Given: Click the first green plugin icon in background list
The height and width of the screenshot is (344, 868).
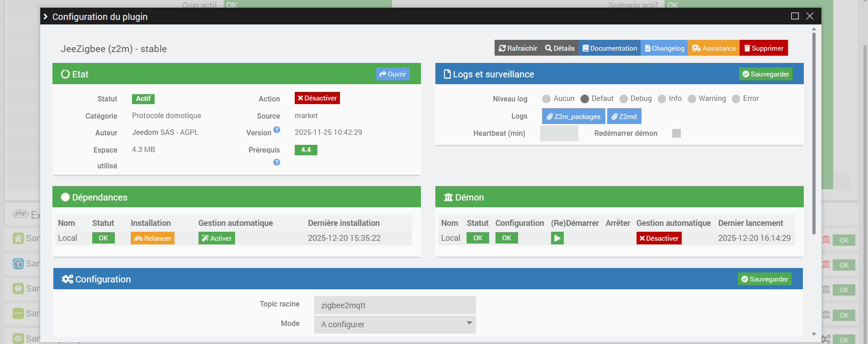Looking at the screenshot, I should [18, 239].
